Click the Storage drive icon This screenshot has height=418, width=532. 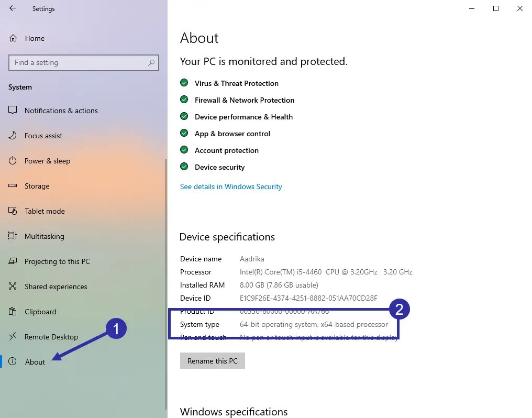[x=13, y=186]
